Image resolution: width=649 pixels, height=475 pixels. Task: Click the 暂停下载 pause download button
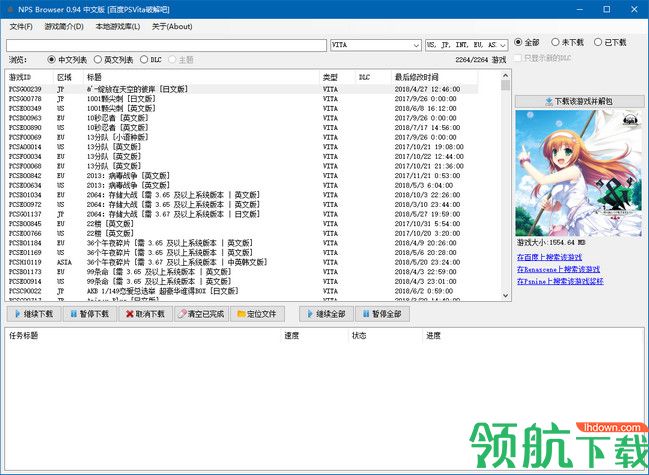point(90,314)
